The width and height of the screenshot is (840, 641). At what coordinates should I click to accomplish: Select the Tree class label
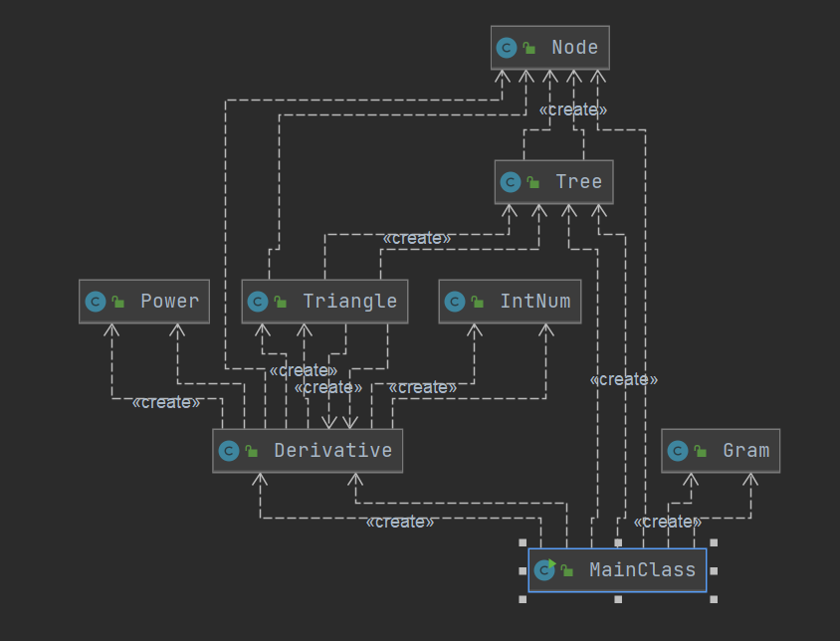click(x=579, y=182)
